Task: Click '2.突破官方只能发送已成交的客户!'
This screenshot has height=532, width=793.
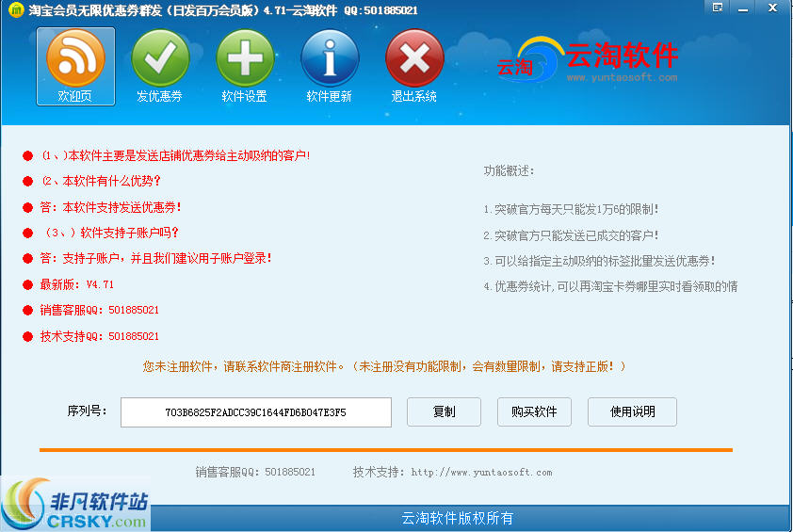Action: [x=571, y=235]
